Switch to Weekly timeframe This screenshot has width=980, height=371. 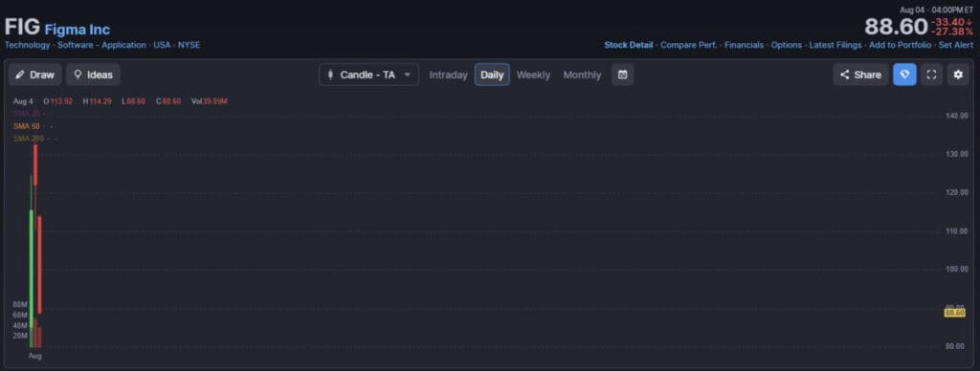[x=533, y=75]
